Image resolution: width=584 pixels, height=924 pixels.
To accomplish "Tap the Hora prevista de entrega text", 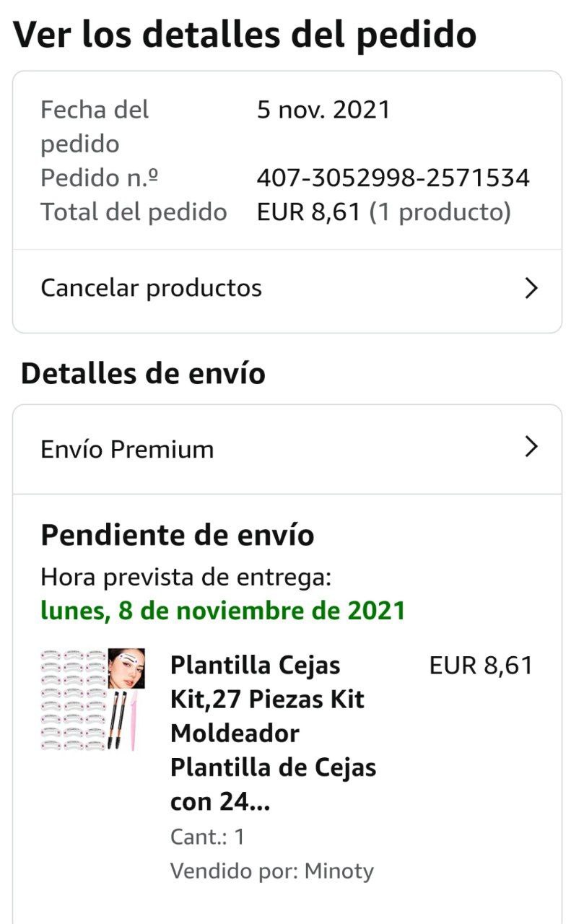I will [x=186, y=577].
